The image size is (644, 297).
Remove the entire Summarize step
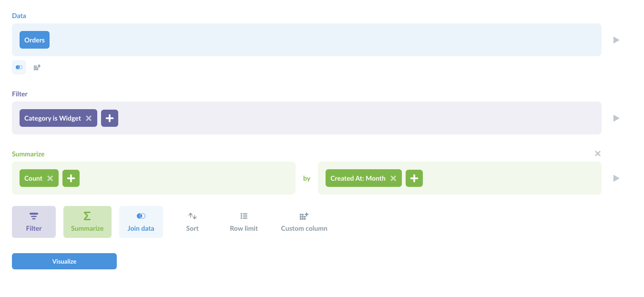pyautogui.click(x=597, y=154)
